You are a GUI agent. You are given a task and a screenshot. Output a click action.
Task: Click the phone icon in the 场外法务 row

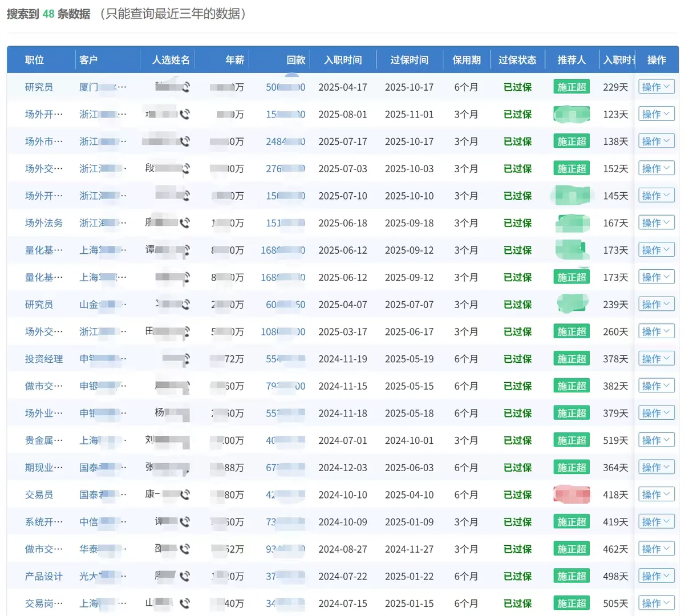tap(185, 222)
